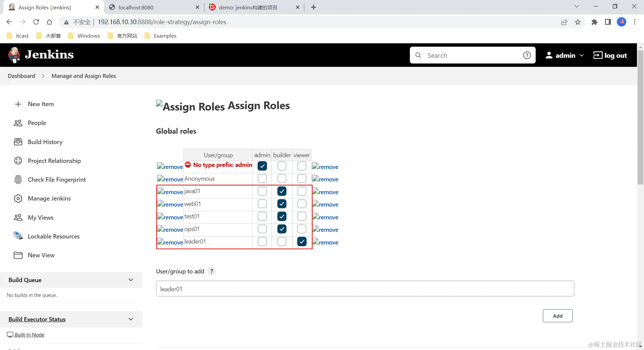Image resolution: width=644 pixels, height=350 pixels.
Task: Click the left remove icon for Anonymous
Action: (170, 179)
